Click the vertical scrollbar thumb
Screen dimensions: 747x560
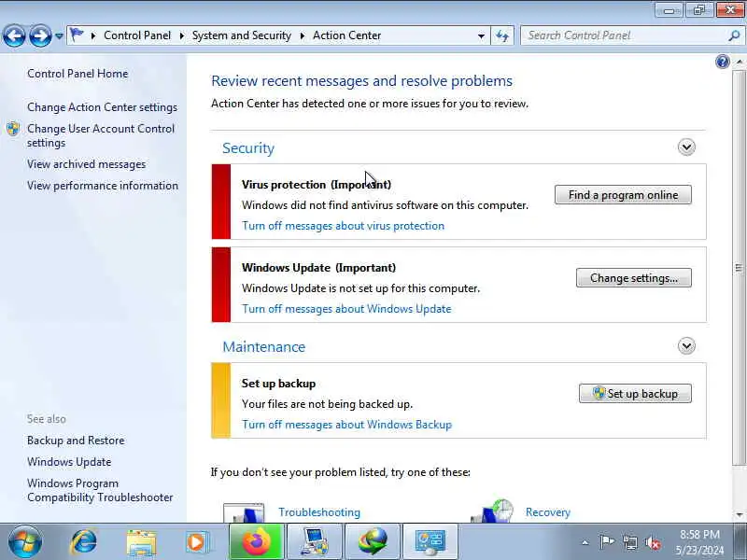[x=739, y=268]
